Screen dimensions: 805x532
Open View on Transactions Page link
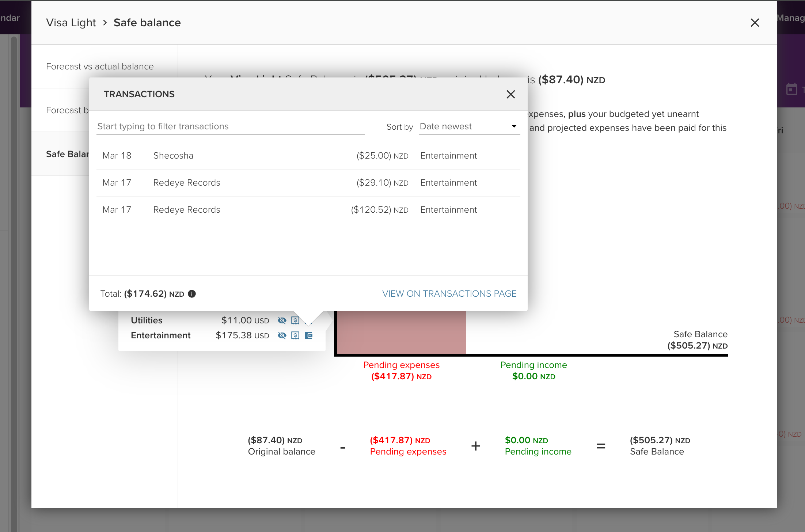pos(449,294)
